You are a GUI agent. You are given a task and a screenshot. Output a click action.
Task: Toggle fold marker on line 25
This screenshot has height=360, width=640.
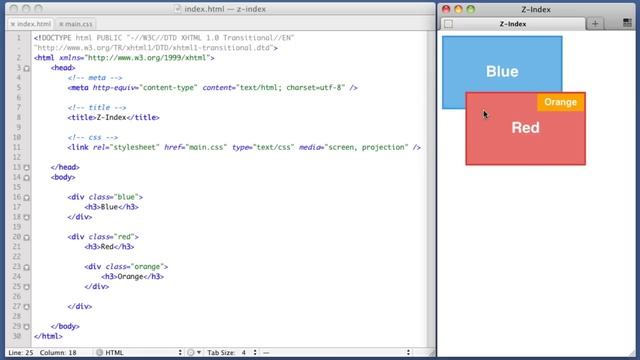[27, 287]
